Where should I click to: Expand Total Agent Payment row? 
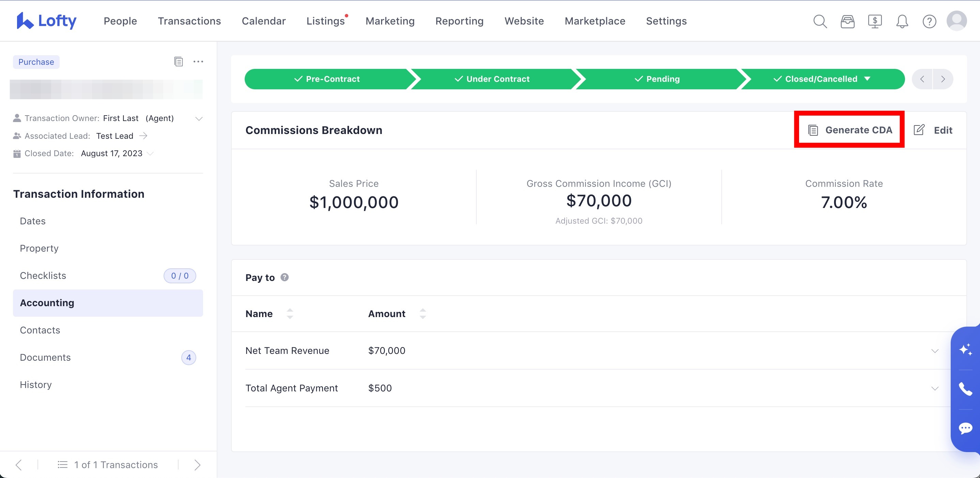pyautogui.click(x=935, y=388)
